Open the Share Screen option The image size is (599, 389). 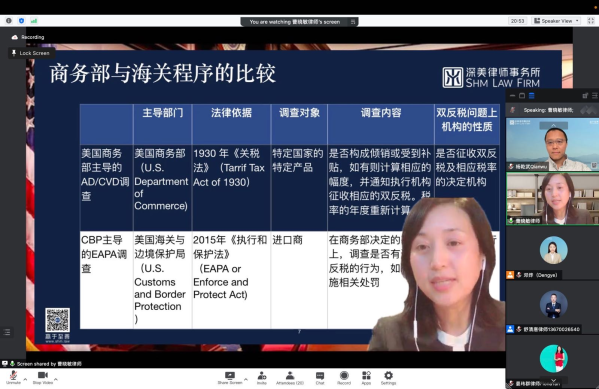pos(230,378)
